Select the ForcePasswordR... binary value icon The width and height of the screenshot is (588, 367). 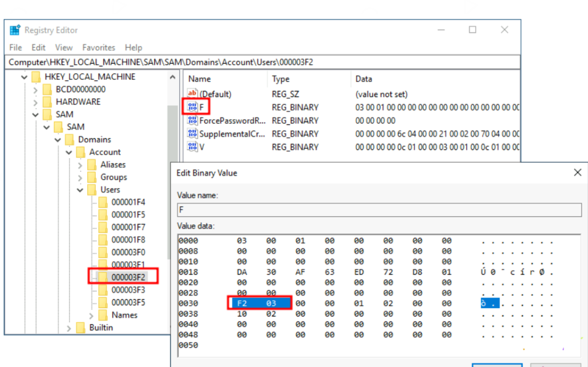coord(192,121)
